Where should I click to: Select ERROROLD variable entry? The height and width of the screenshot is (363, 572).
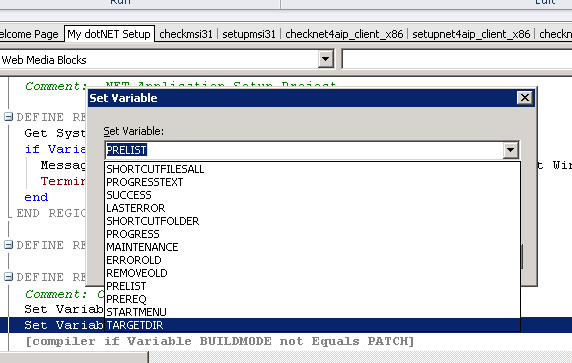pyautogui.click(x=312, y=260)
